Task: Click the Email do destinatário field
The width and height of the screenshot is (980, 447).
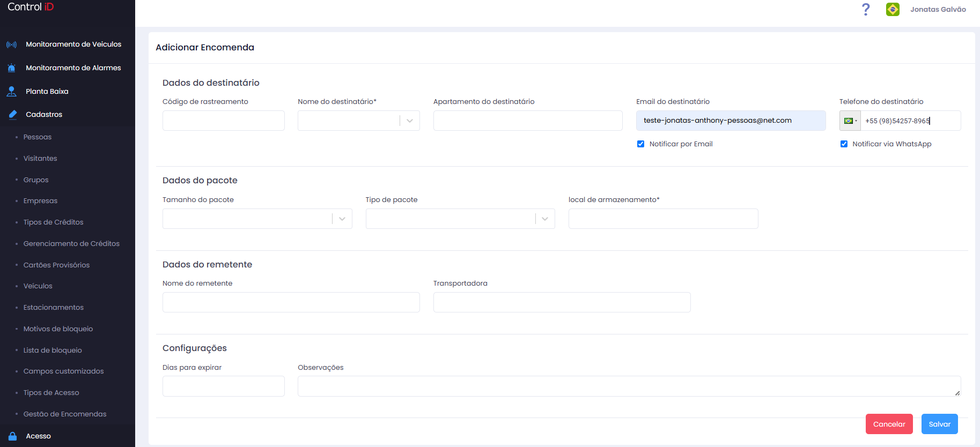Action: (731, 121)
